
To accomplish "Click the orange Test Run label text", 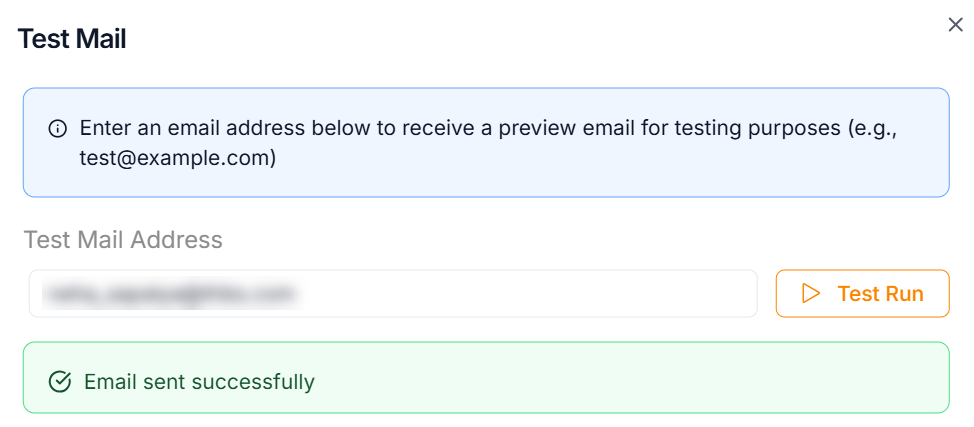I will (x=880, y=294).
